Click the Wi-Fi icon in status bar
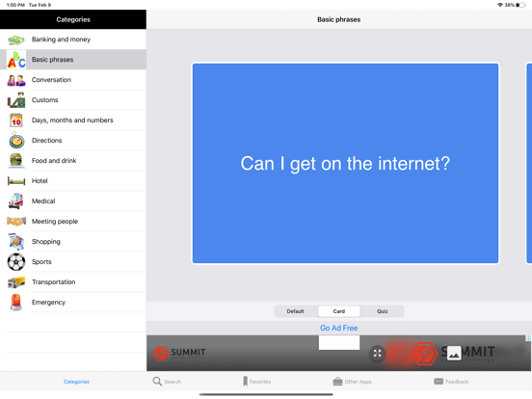532x399 pixels. (x=500, y=5)
